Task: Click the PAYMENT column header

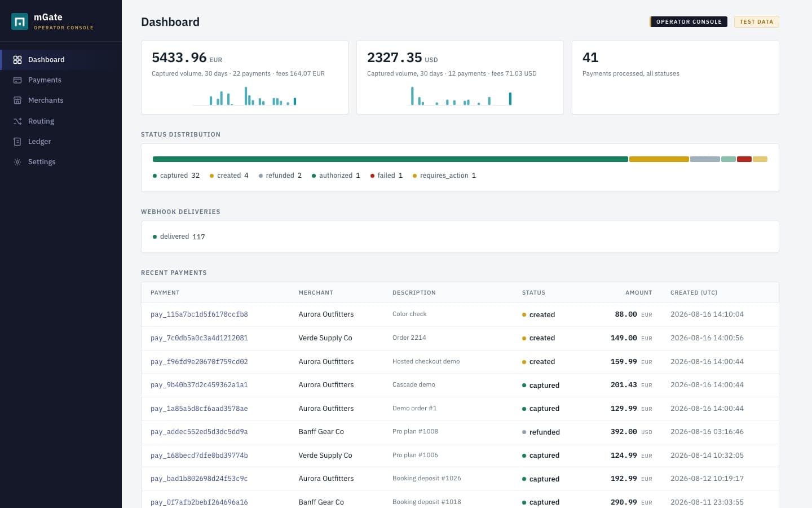Action: (165, 293)
